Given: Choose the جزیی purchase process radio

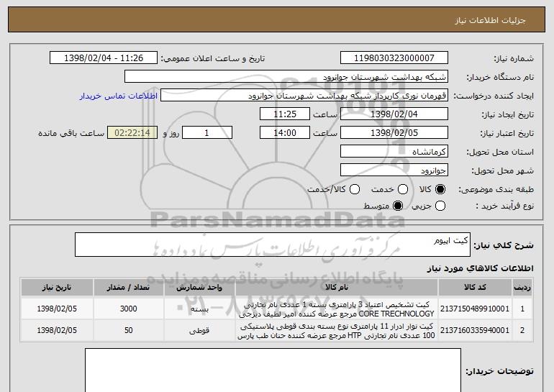Looking at the screenshot, I should [440, 206].
